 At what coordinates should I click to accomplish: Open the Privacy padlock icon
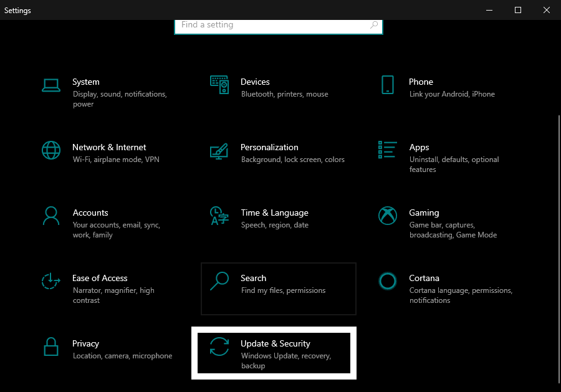[51, 347]
